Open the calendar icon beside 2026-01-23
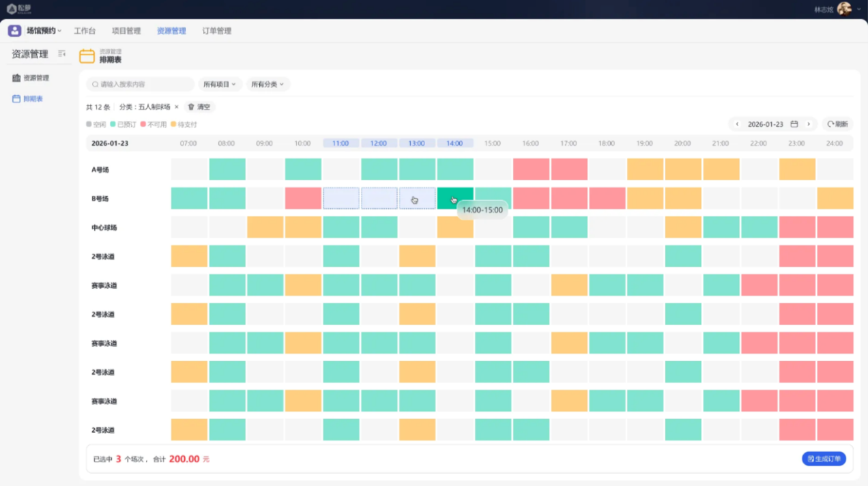This screenshot has height=486, width=868. pos(794,124)
